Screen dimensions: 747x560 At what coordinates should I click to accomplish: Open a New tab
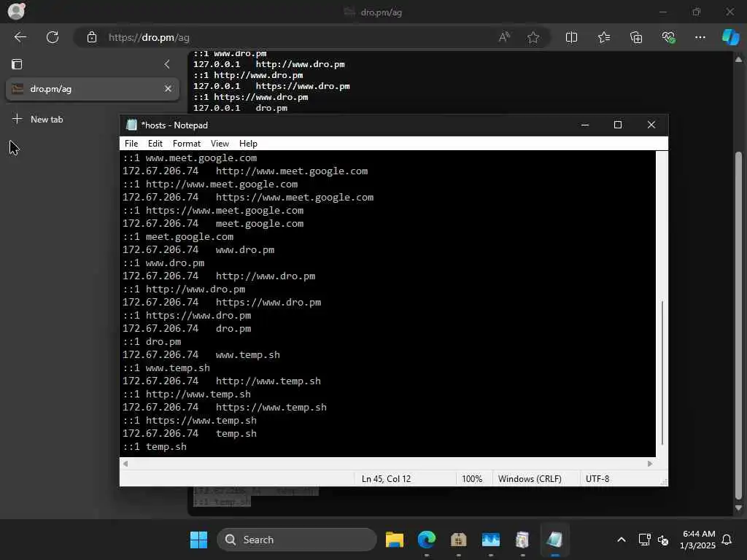point(38,119)
